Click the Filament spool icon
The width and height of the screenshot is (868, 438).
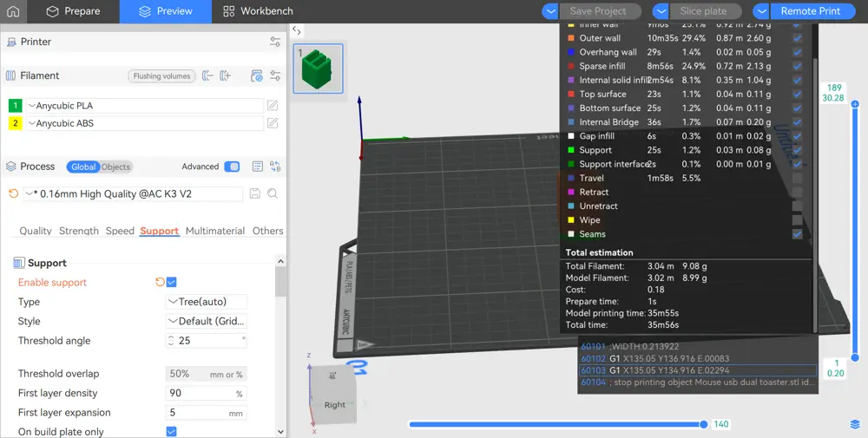click(x=10, y=75)
